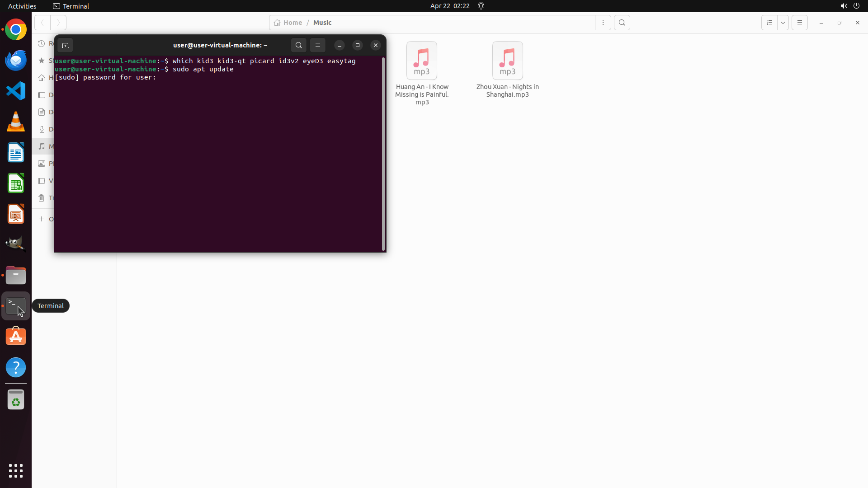Viewport: 868px width, 488px height.
Task: Click Home in the path bar
Action: pyautogui.click(x=288, y=23)
